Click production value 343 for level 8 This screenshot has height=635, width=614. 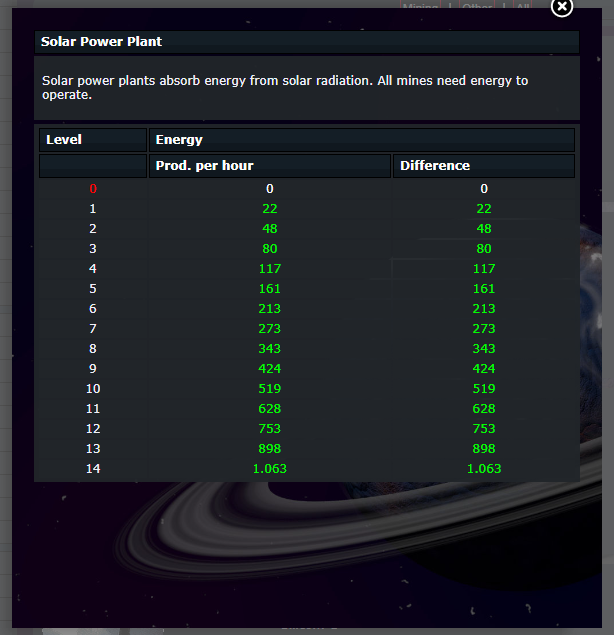tap(270, 349)
